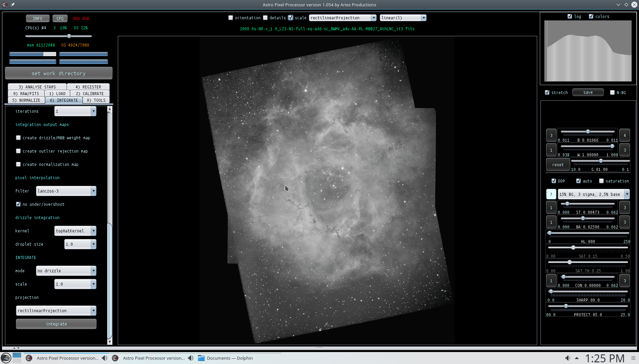The height and width of the screenshot is (364, 639).
Task: Switch to the 0) RAW/FITS tab
Action: (26, 93)
